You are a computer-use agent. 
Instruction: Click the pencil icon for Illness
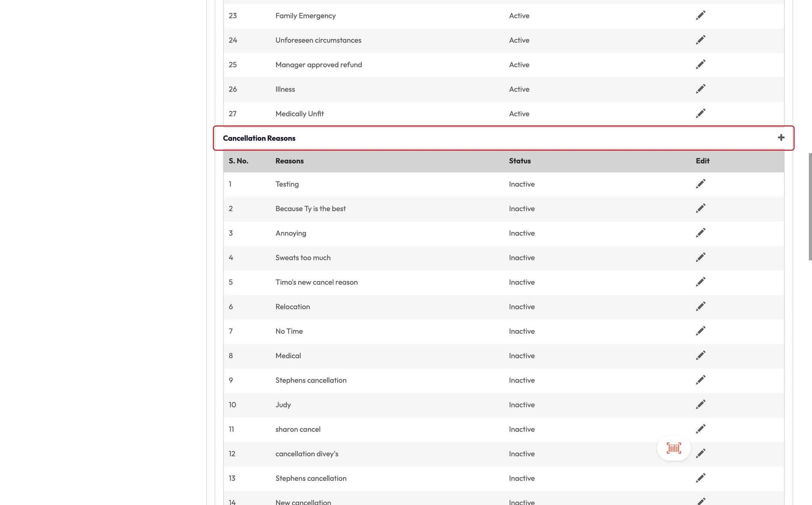pos(700,89)
